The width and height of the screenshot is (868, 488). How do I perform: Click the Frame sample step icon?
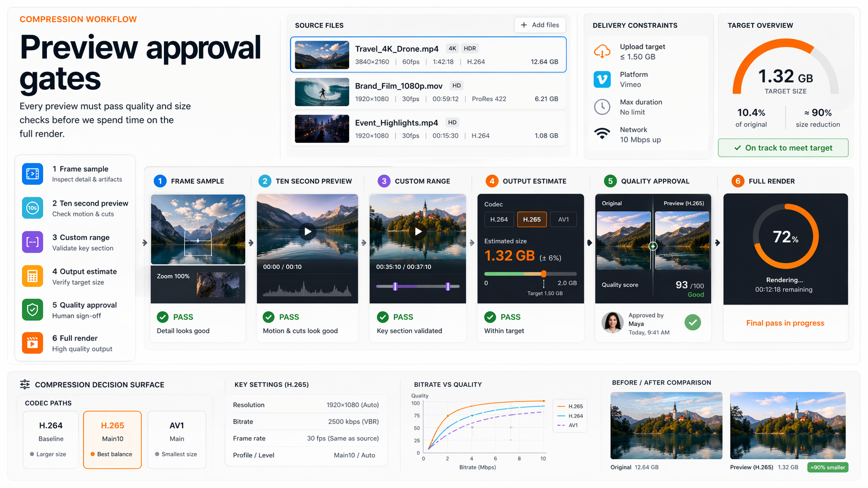coord(32,173)
